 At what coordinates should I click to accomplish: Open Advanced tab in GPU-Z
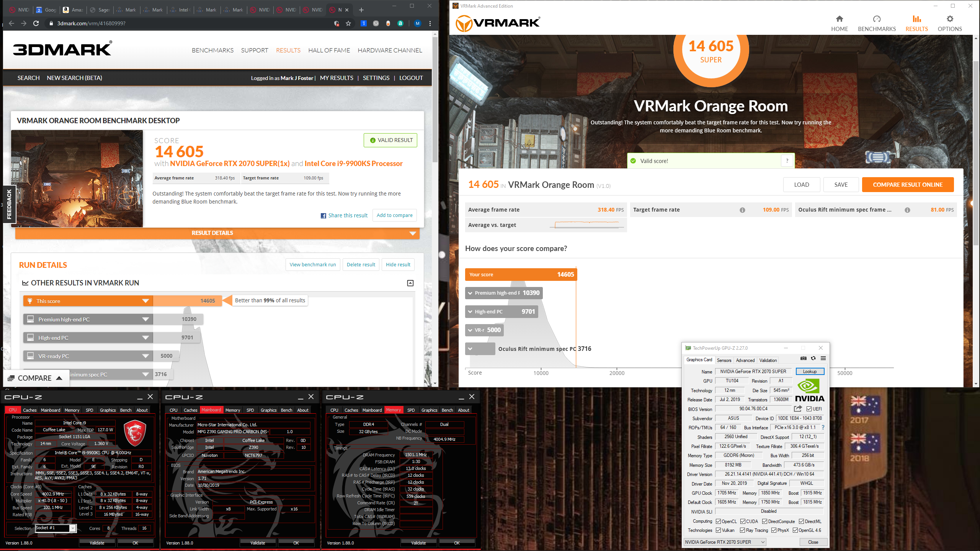pyautogui.click(x=745, y=360)
